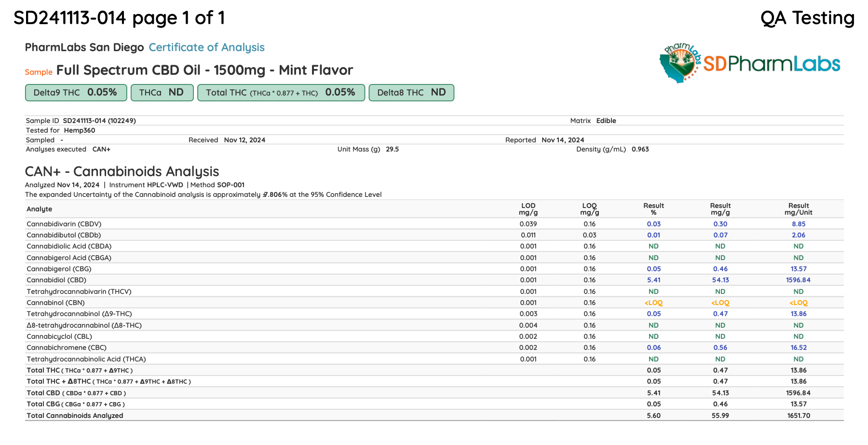Screen dimensions: 868x445
Task: Click CBDV mg/Unit result 8.85
Action: pos(799,224)
